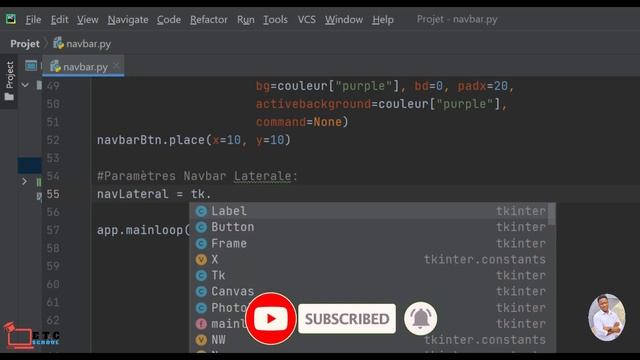This screenshot has height=360, width=640.
Task: Open the View menu
Action: click(x=87, y=20)
